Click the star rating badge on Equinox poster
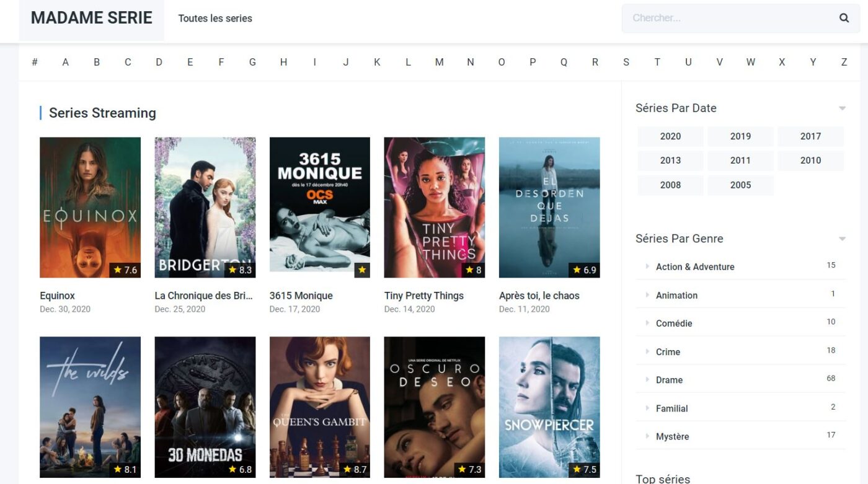This screenshot has width=868, height=484. [125, 270]
